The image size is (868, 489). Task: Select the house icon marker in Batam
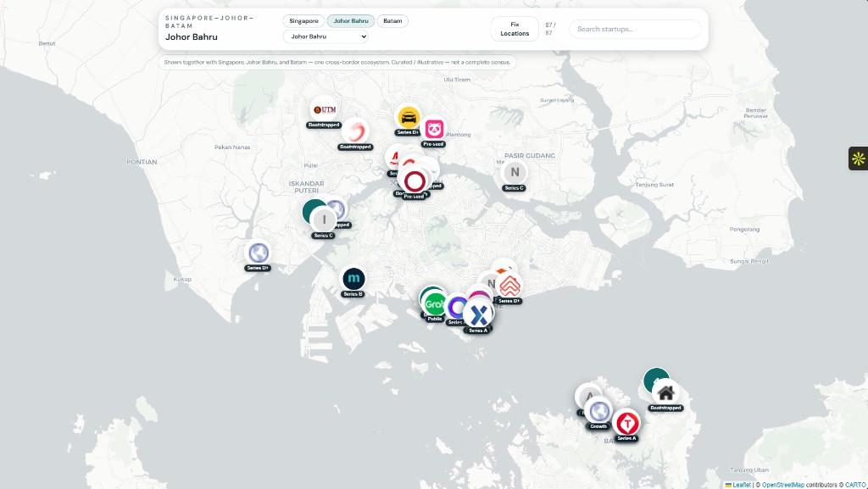click(x=666, y=393)
